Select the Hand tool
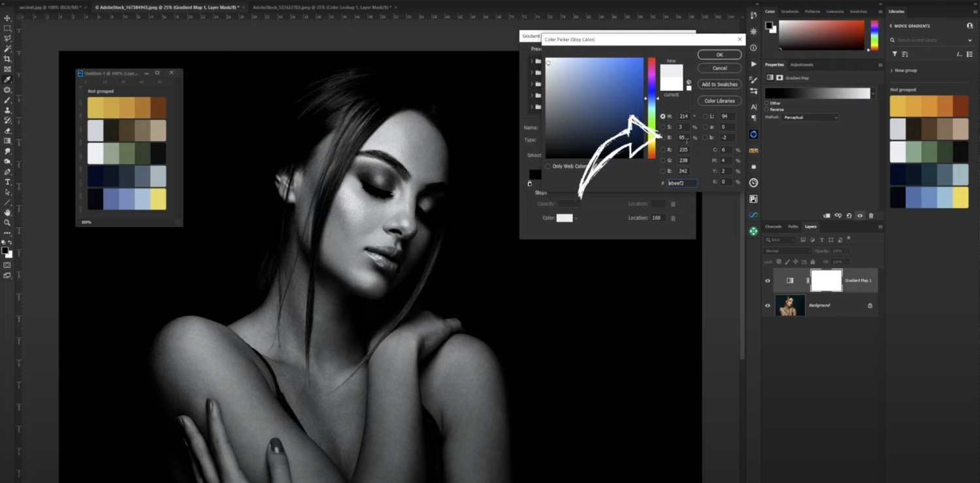980x483 pixels. [x=7, y=213]
